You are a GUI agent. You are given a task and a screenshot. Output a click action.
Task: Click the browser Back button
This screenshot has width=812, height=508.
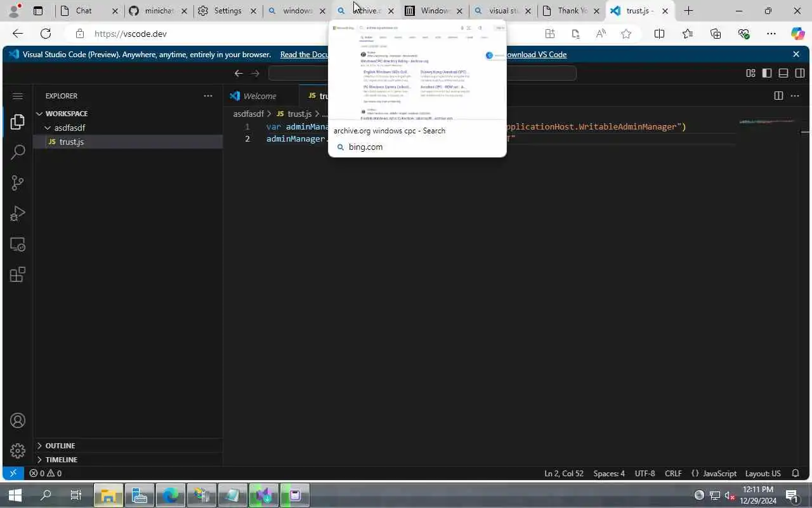point(18,34)
